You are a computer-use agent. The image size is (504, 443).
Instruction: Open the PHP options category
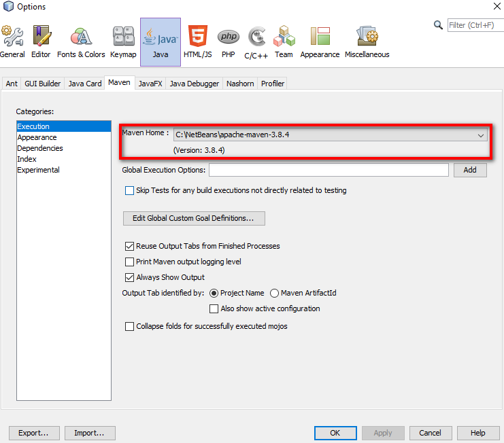point(228,41)
